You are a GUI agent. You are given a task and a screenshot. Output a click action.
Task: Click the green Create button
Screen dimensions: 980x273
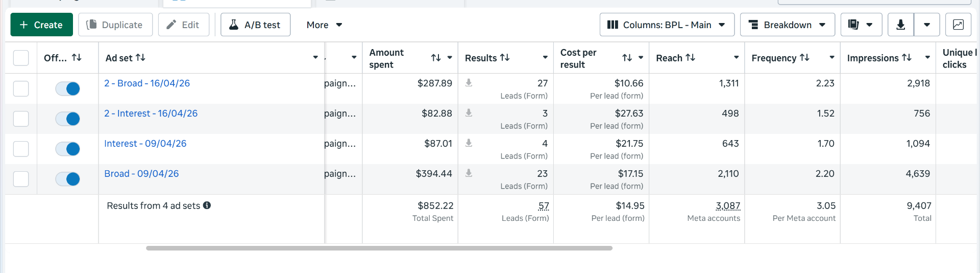pyautogui.click(x=41, y=25)
